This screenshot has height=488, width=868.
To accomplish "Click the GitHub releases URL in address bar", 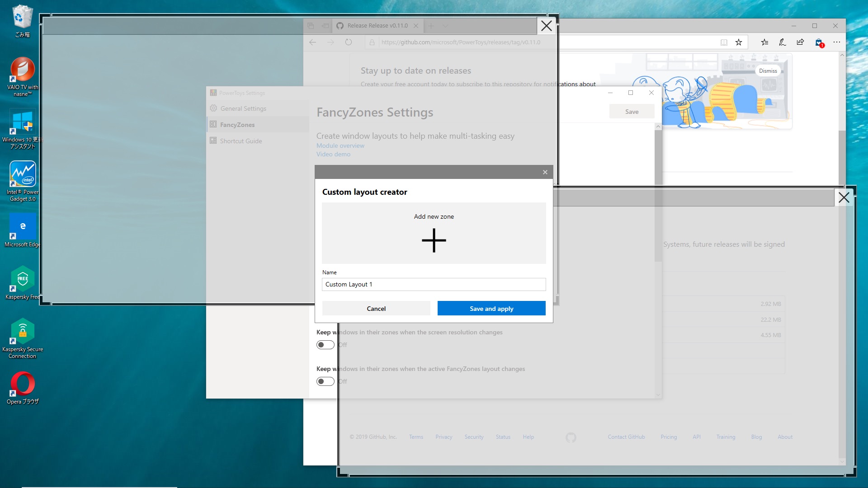I will pos(460,42).
